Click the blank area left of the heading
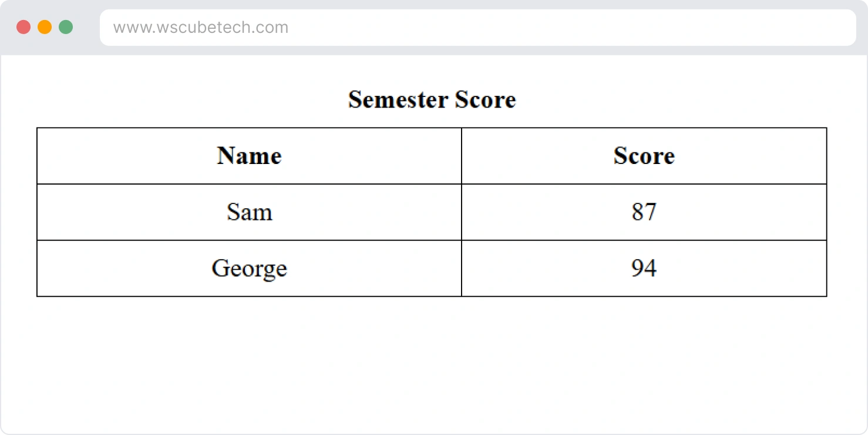The image size is (868, 435). pyautogui.click(x=176, y=99)
